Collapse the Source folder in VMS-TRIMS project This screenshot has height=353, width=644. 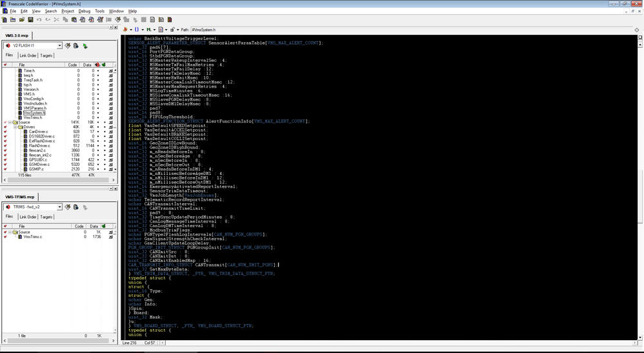pos(10,232)
